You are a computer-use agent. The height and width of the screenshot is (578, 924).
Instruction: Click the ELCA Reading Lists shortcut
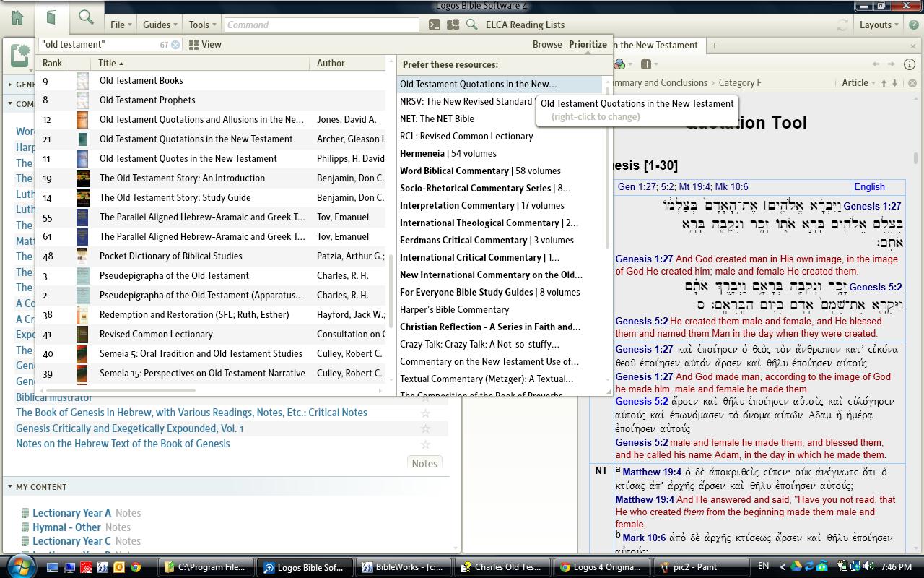(525, 25)
